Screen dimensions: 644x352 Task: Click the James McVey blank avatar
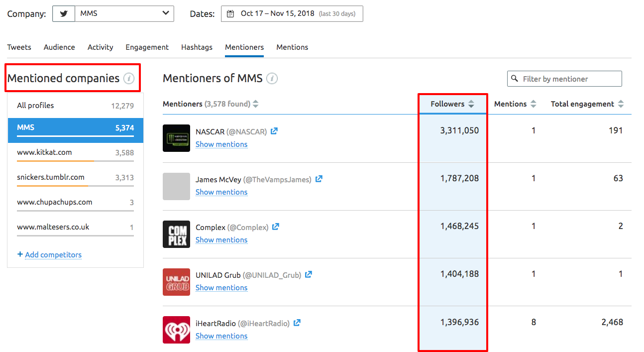(x=176, y=186)
